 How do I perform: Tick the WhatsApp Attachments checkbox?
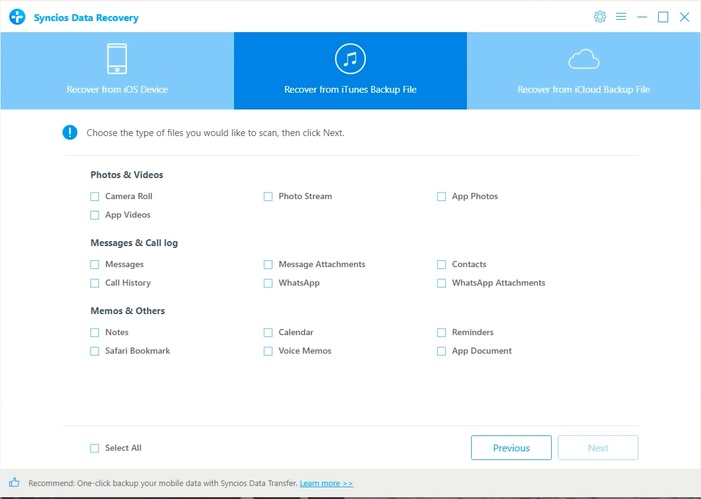click(x=441, y=283)
